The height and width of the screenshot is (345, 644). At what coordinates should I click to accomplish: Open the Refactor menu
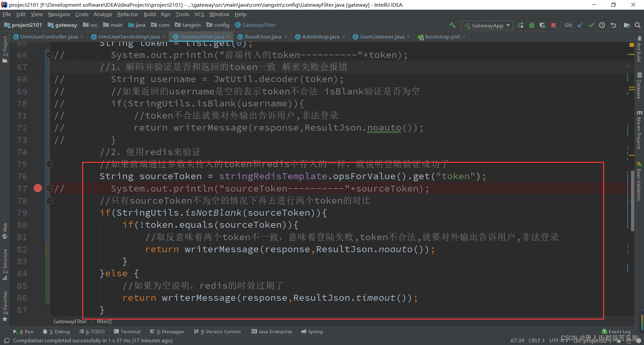127,14
